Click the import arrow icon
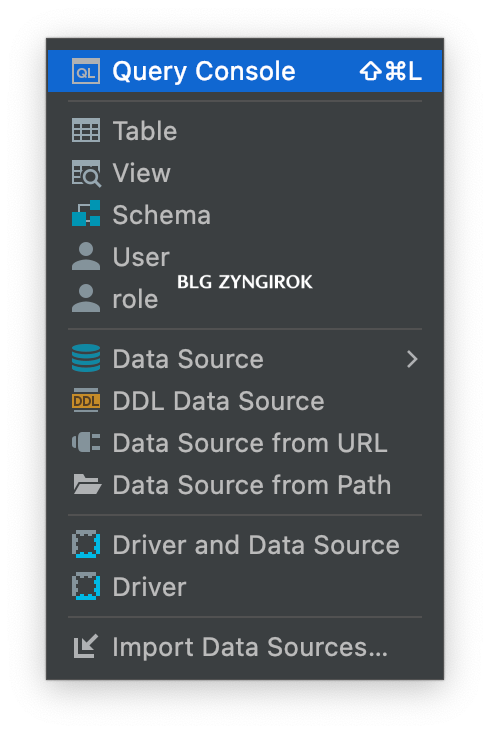 (86, 646)
